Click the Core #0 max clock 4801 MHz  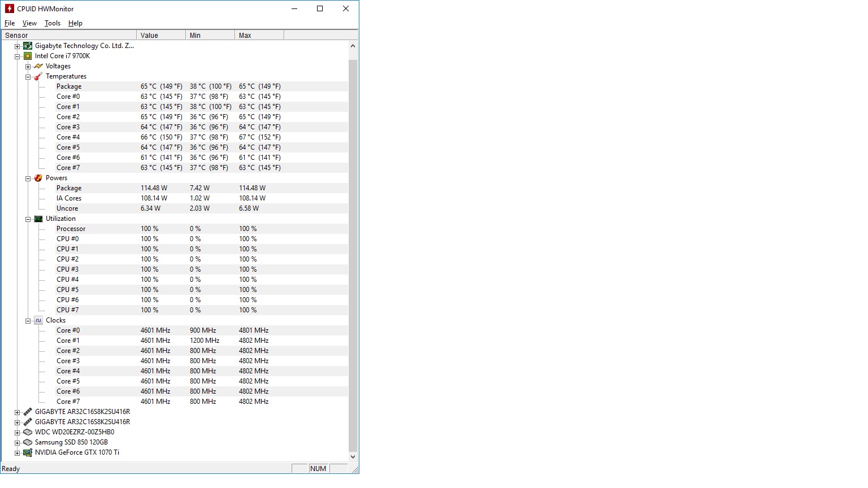point(254,330)
